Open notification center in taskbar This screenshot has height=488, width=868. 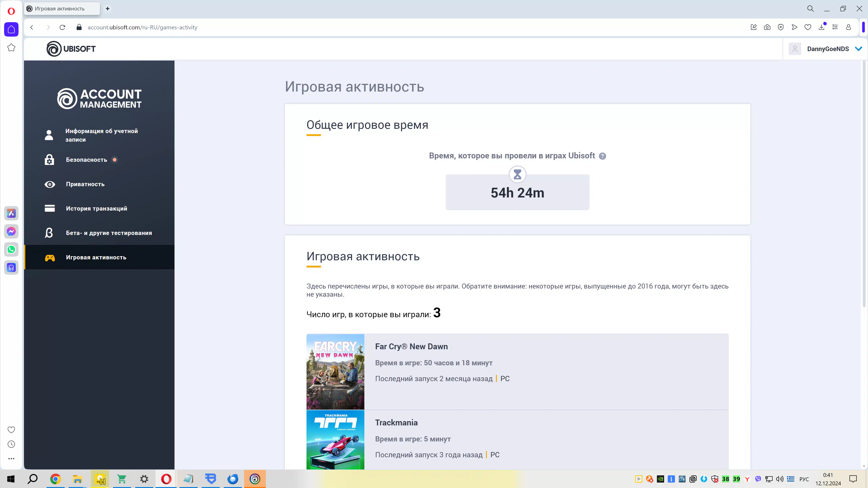coord(853,479)
